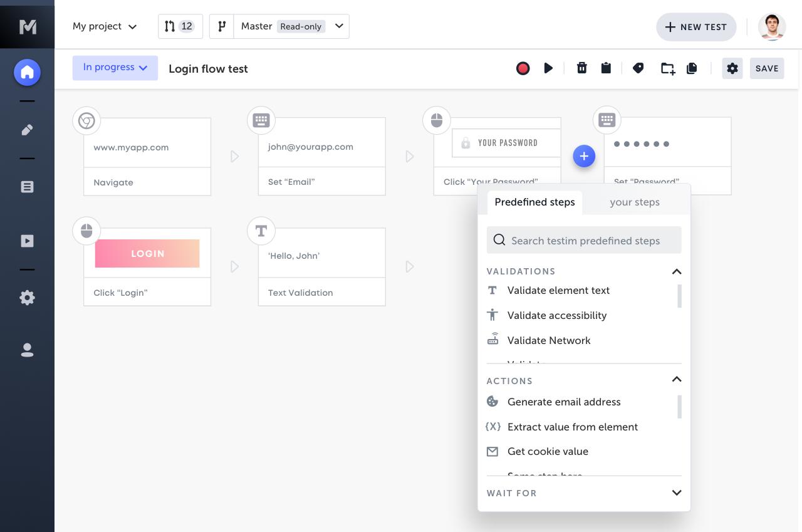The image size is (802, 532).
Task: SAVE the current test
Action: (x=767, y=68)
